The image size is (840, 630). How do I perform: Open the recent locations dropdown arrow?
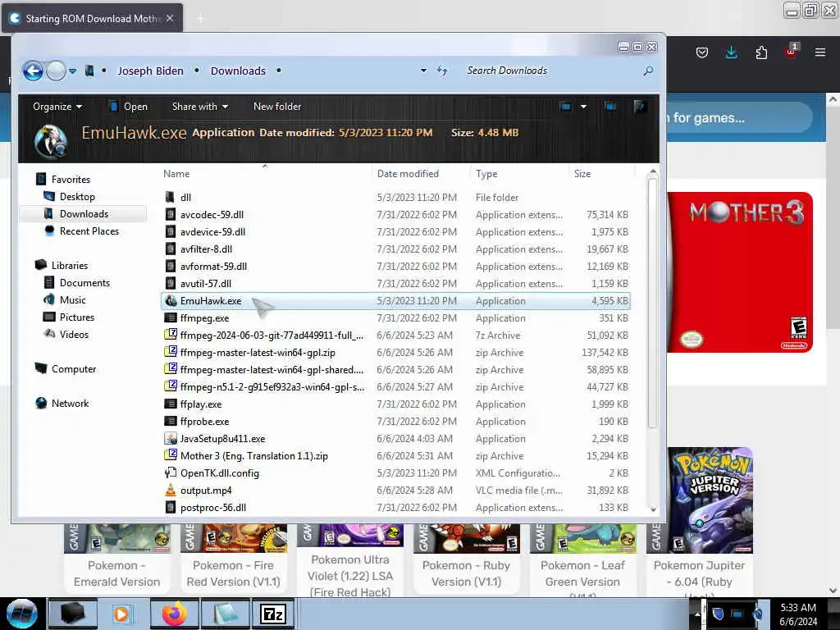click(x=72, y=71)
